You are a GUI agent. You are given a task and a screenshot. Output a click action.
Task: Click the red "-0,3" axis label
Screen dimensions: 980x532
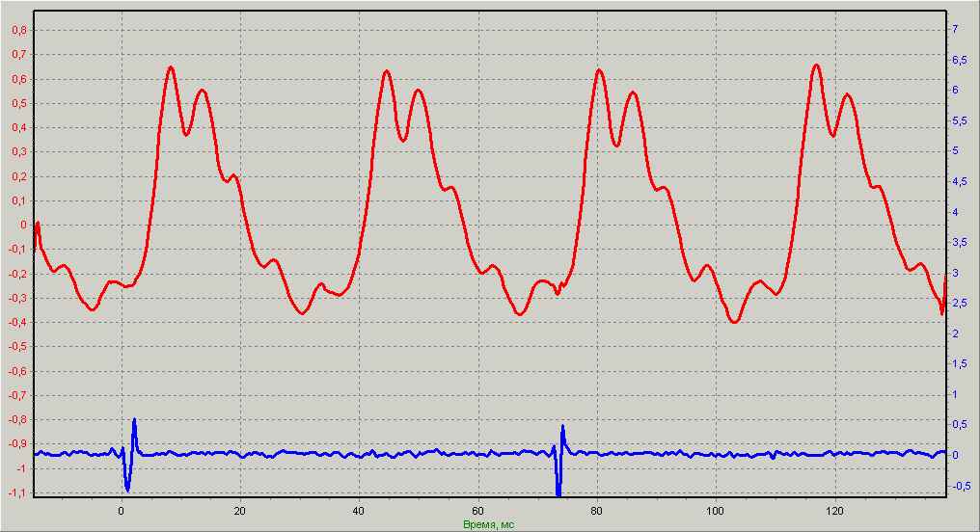point(18,298)
